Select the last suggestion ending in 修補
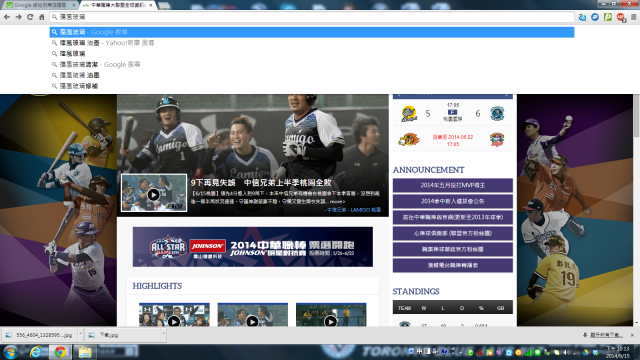Screen dimensions: 640x360 [312, 86]
